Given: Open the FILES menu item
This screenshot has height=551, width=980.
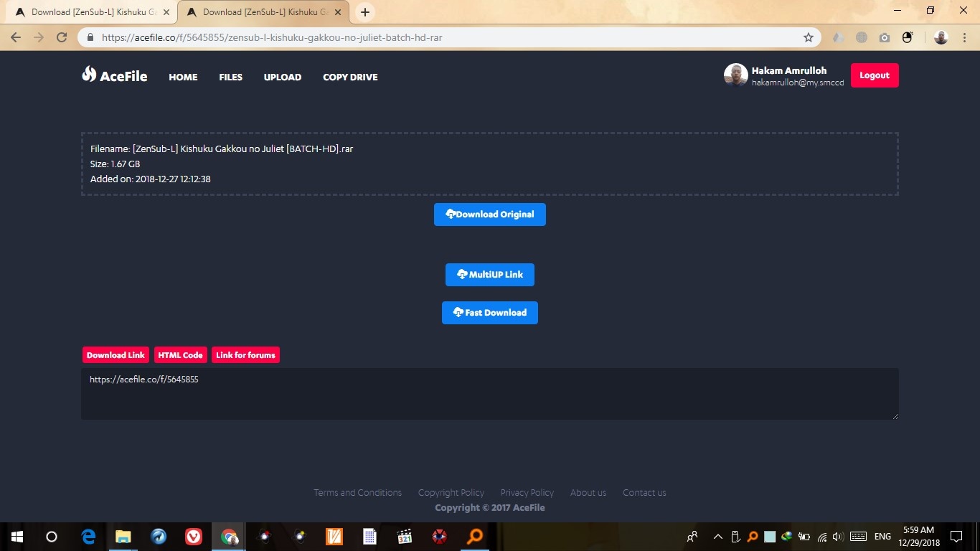Looking at the screenshot, I should tap(230, 77).
